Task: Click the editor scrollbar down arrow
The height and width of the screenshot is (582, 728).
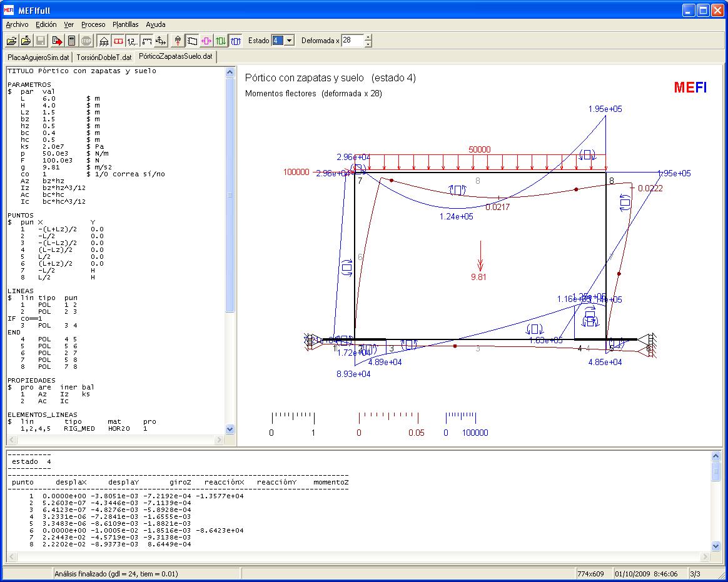Action: (230, 429)
